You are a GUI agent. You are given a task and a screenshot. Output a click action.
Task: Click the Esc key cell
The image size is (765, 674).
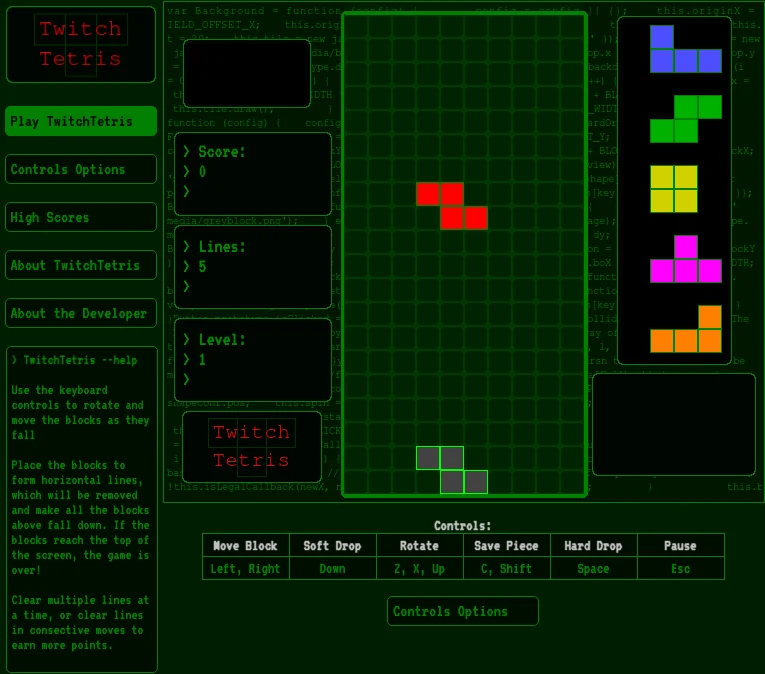click(681, 569)
